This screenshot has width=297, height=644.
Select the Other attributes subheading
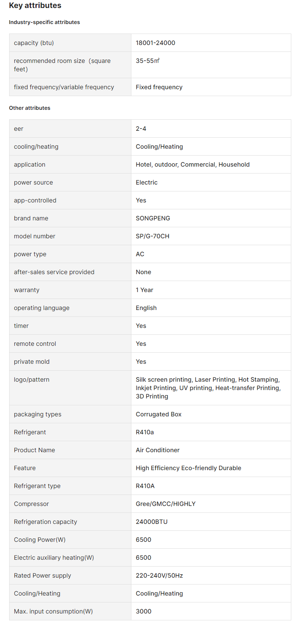(30, 108)
